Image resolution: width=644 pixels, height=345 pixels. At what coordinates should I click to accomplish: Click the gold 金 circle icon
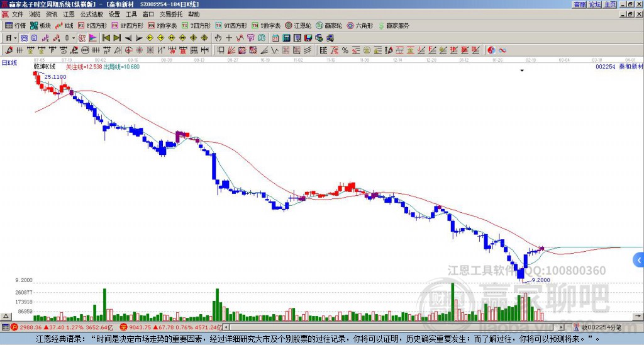pyautogui.click(x=367, y=50)
